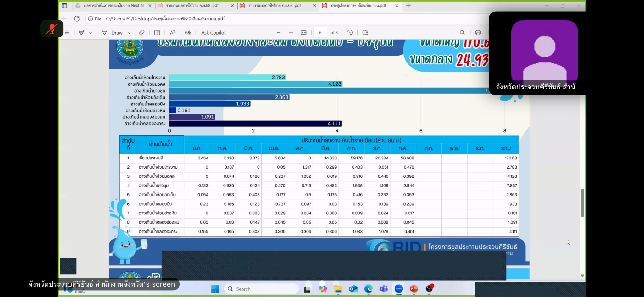Viewport: 644px width, 297px height.
Task: Select the Highlight tool in PDF toolbar
Action: click(x=81, y=33)
